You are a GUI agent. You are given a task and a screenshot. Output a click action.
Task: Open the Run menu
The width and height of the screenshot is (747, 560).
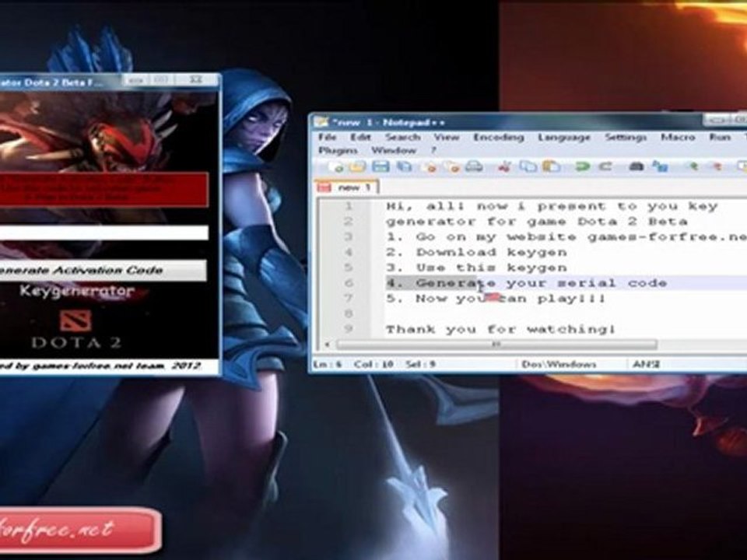(x=719, y=137)
